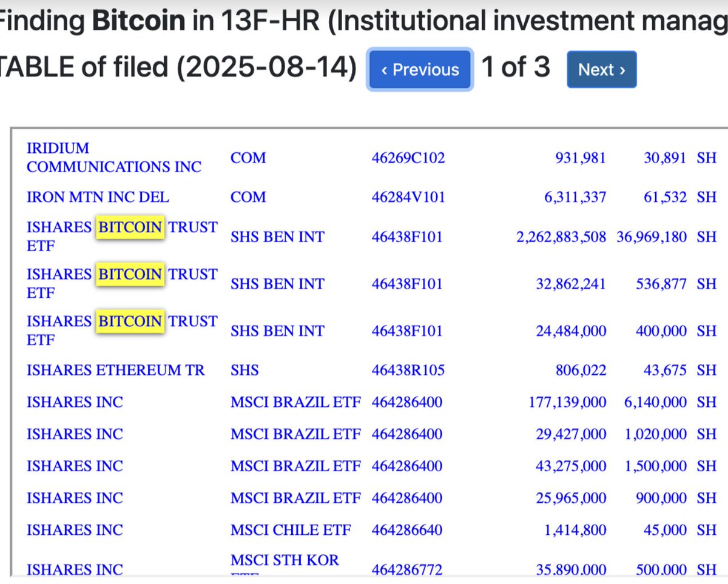Select the 36,969,180 shares figure
This screenshot has width=728, height=584.
tap(651, 237)
